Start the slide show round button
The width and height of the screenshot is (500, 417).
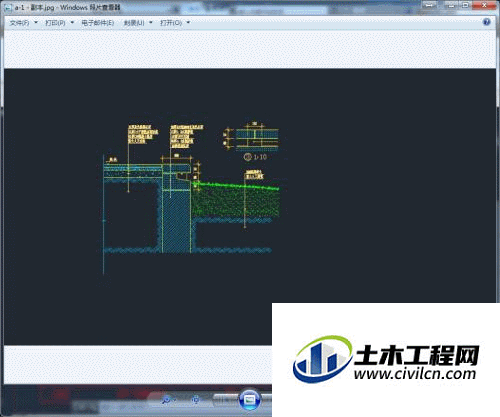pyautogui.click(x=250, y=399)
